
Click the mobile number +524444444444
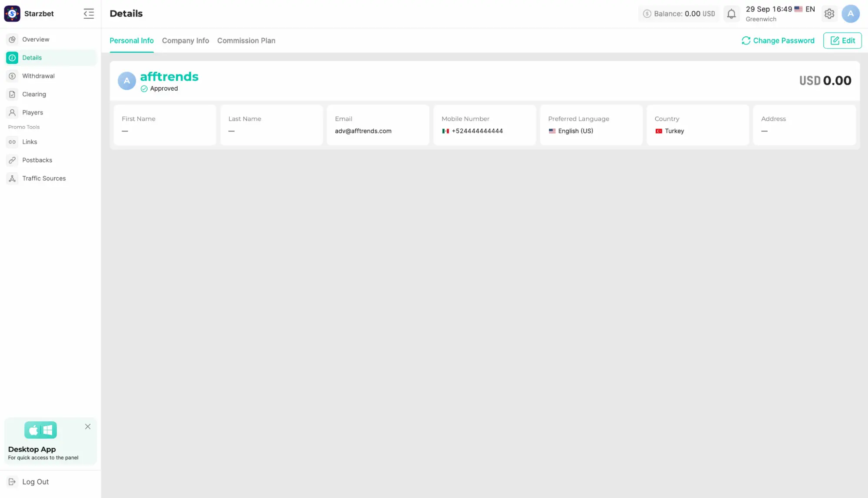[477, 131]
